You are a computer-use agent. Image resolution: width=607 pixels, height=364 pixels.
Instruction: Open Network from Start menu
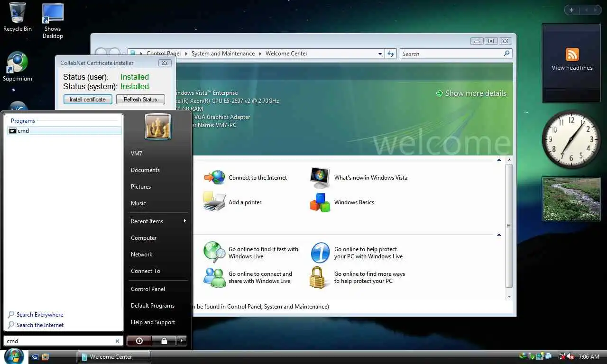(x=142, y=255)
